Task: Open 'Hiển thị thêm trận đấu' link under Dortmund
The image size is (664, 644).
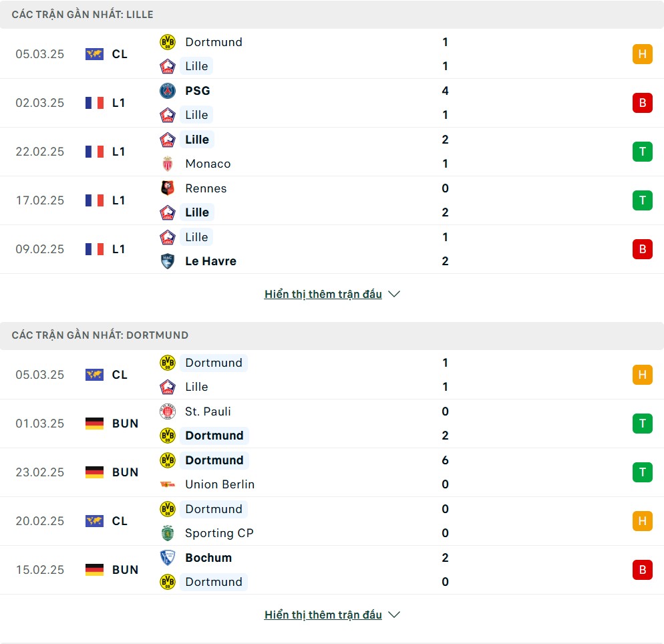Action: click(x=323, y=615)
